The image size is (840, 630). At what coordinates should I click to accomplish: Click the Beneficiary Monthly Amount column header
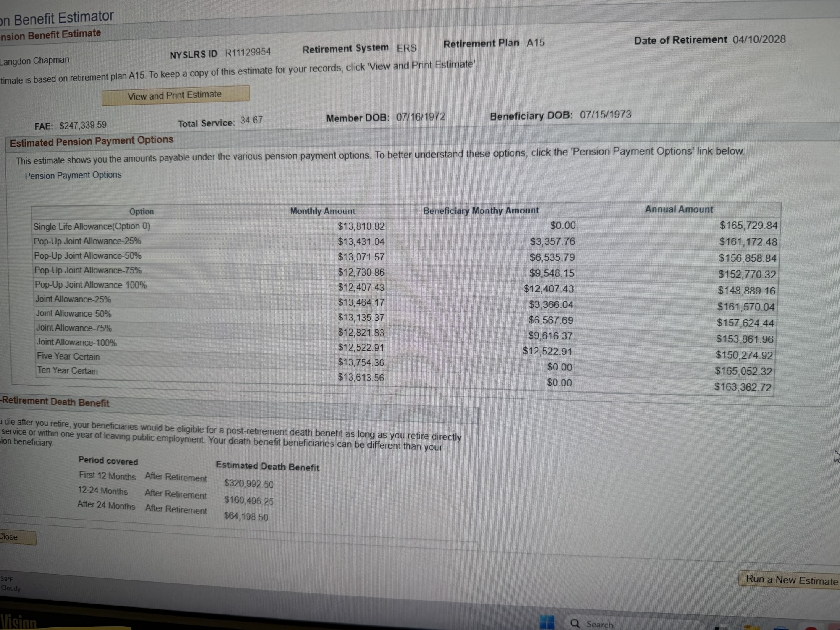480,210
